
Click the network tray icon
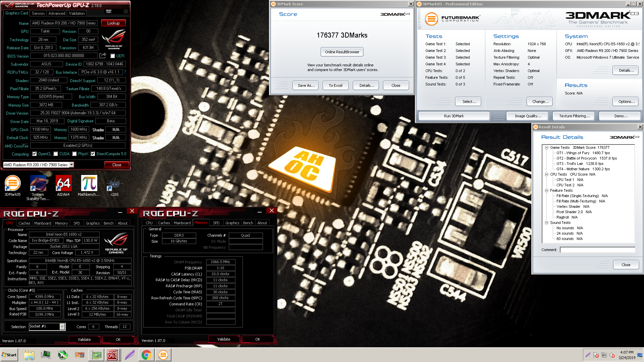click(604, 355)
